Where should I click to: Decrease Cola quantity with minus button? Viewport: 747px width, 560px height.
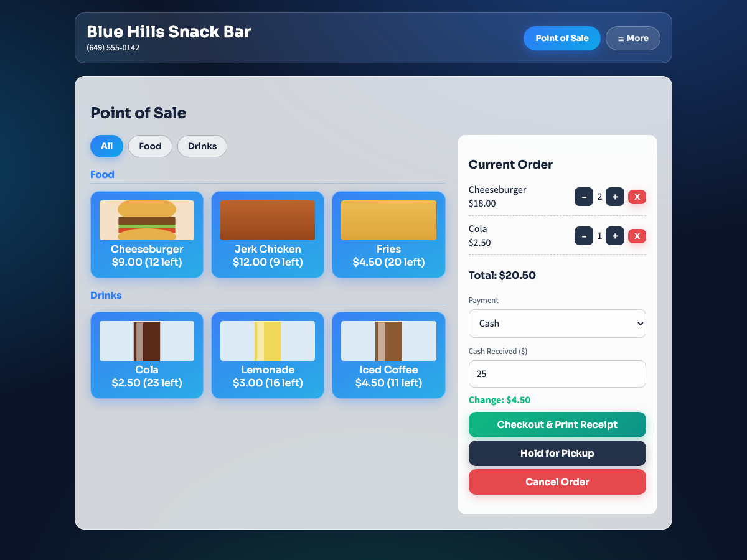click(x=583, y=236)
